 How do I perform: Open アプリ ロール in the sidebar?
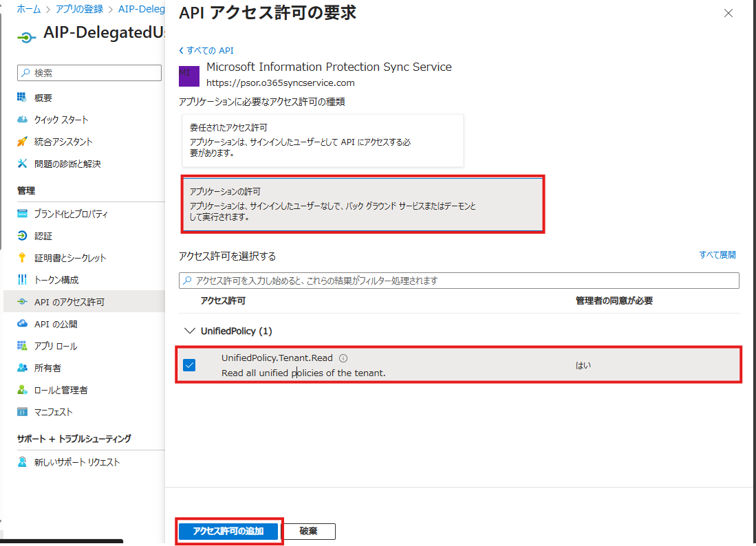(x=56, y=346)
